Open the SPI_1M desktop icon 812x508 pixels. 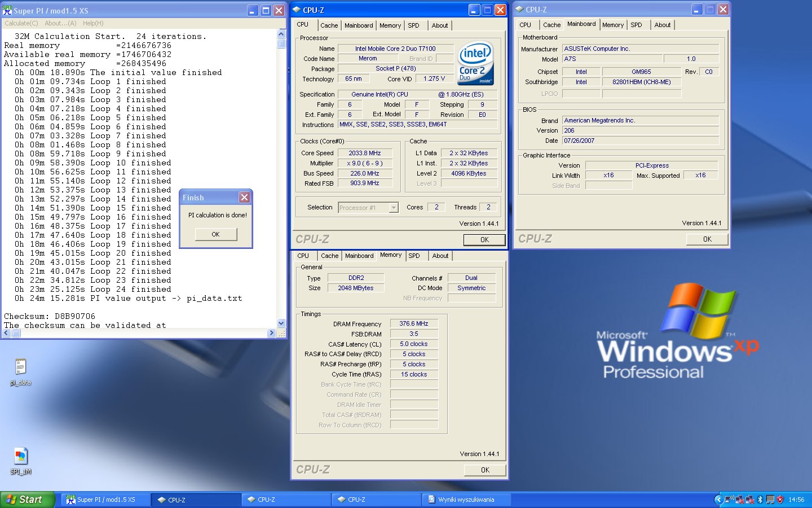pyautogui.click(x=20, y=461)
